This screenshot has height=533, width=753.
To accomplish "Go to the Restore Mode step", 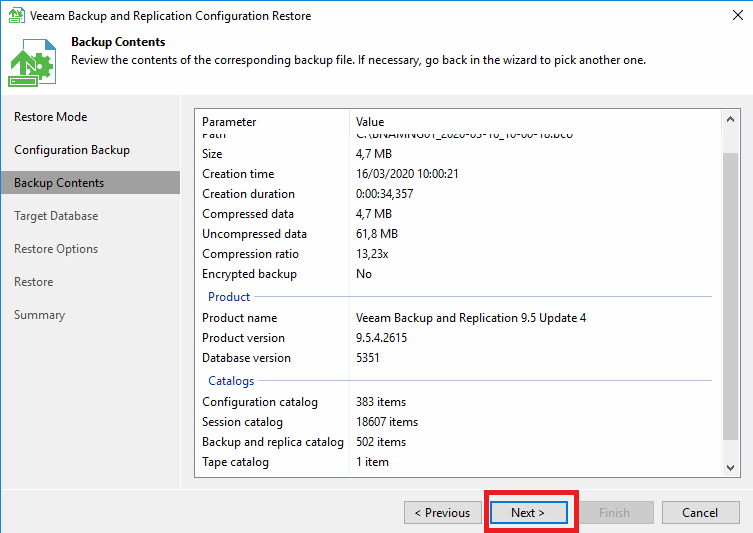I will (50, 117).
